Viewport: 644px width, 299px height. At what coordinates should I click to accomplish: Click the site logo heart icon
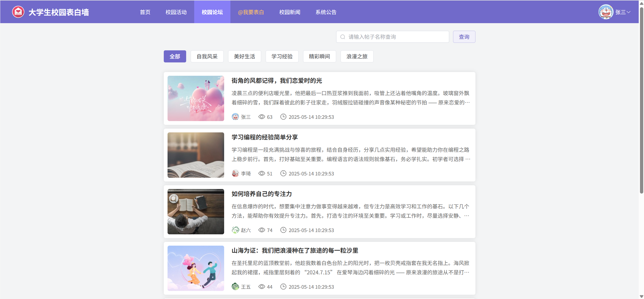pyautogui.click(x=18, y=12)
